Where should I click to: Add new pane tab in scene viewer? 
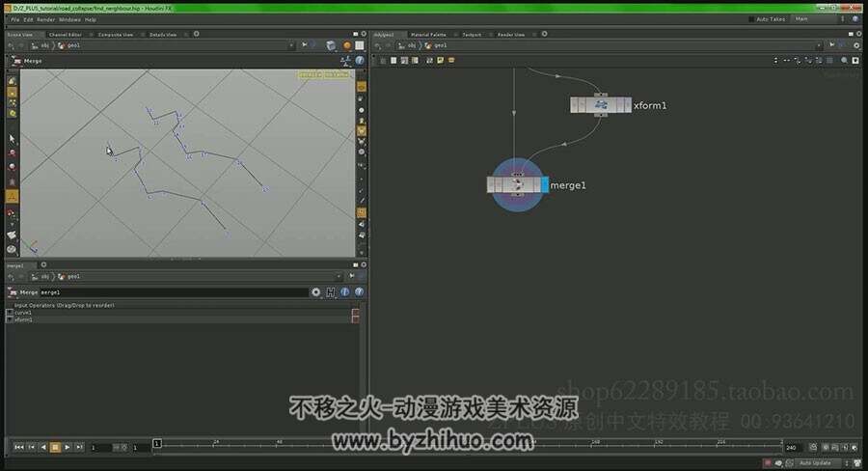click(x=197, y=34)
